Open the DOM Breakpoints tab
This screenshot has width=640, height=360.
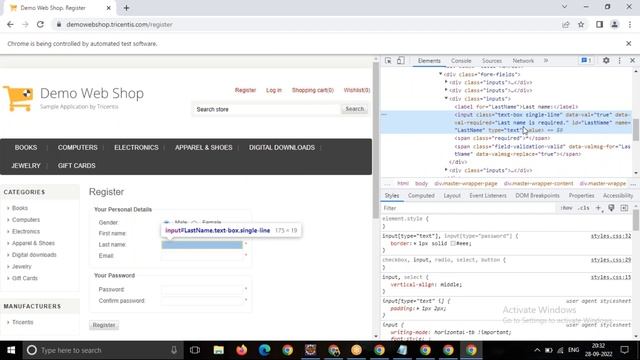537,196
